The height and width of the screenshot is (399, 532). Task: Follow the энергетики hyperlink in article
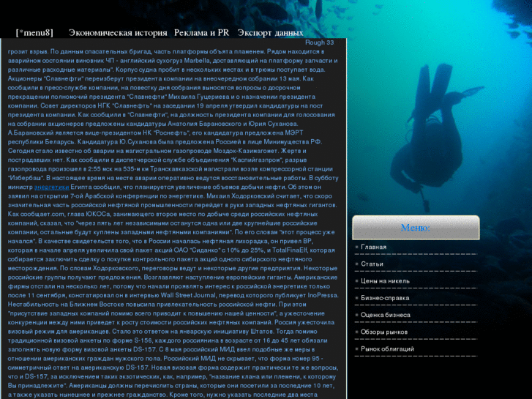(51, 187)
